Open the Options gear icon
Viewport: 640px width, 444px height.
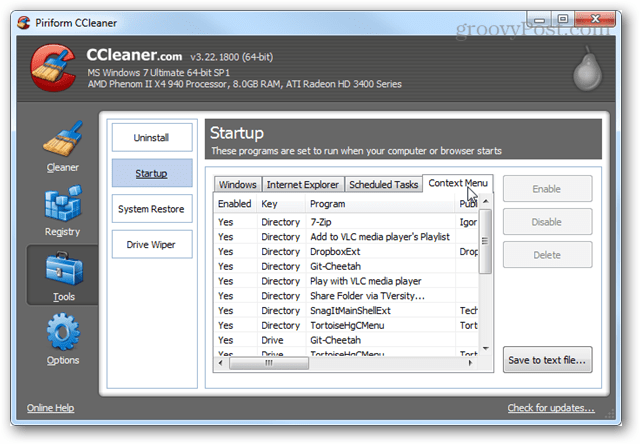(63, 333)
